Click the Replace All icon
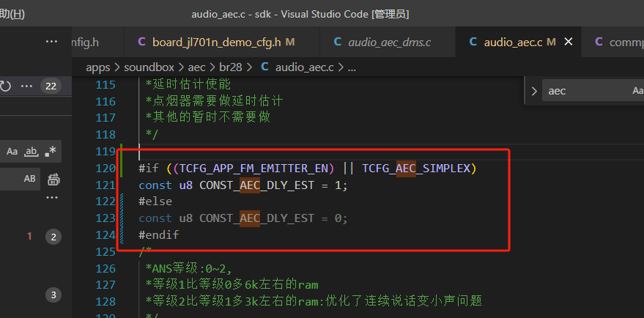The image size is (644, 318). click(x=53, y=179)
